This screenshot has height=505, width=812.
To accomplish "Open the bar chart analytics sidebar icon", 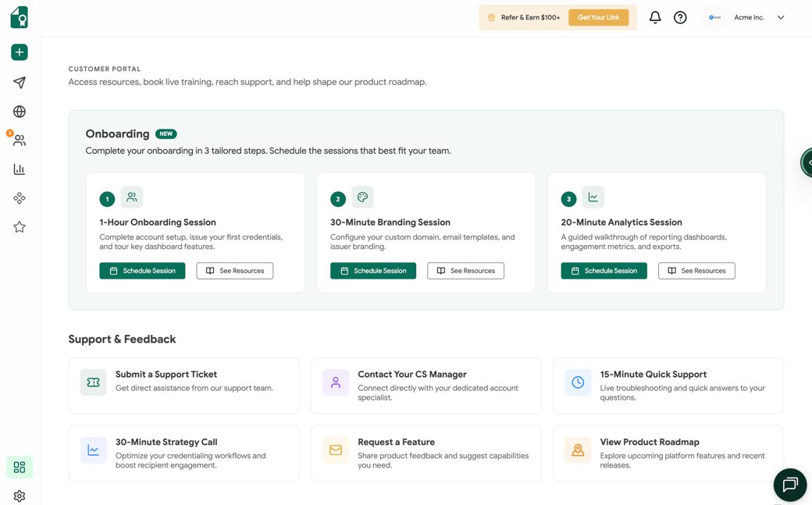I will coord(20,169).
